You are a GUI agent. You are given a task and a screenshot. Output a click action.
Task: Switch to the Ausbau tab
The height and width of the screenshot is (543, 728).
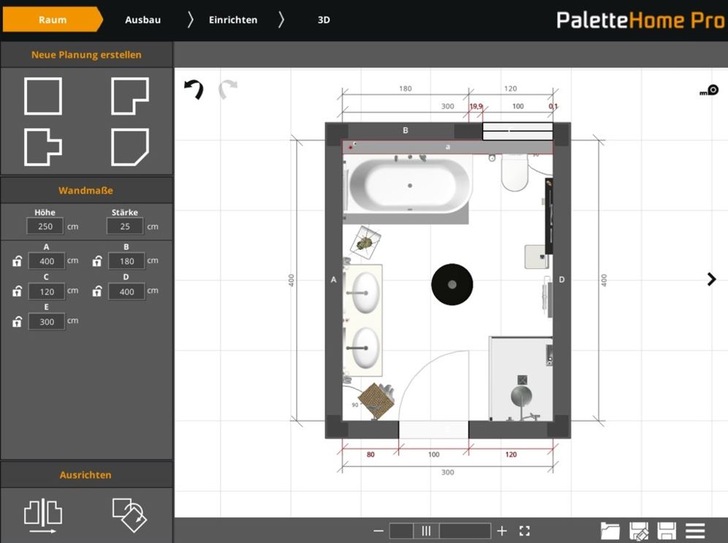pos(143,20)
